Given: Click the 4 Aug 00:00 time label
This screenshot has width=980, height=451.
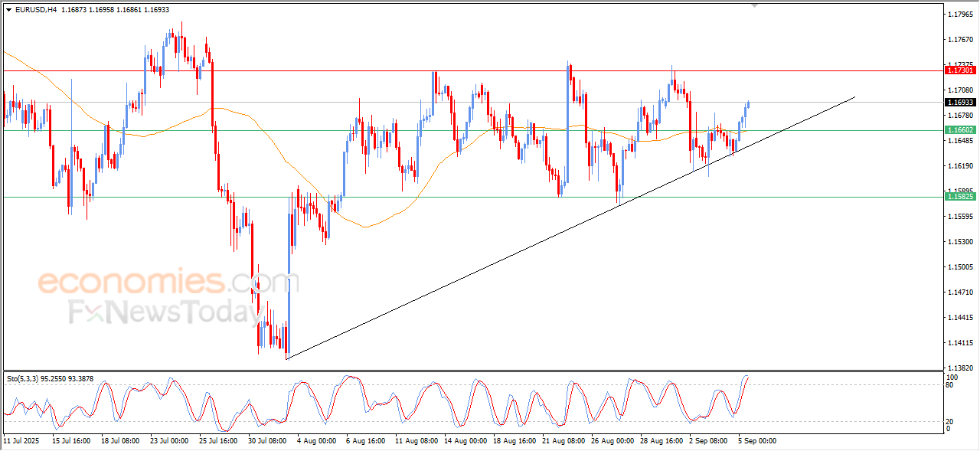Looking at the screenshot, I should (316, 441).
